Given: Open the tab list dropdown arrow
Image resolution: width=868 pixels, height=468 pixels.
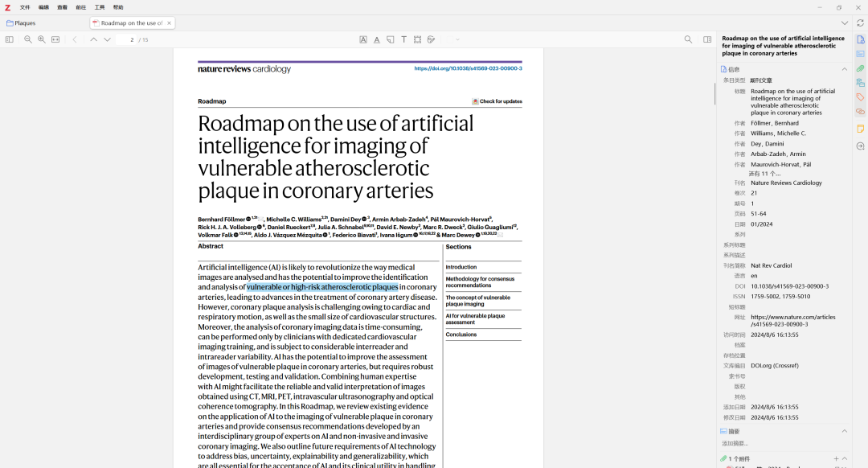Looking at the screenshot, I should pyautogui.click(x=845, y=23).
